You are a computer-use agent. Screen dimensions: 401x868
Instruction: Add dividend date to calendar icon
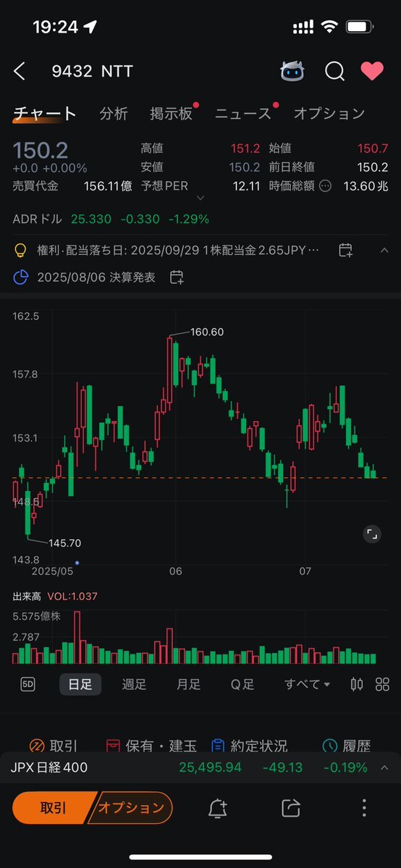tap(345, 250)
